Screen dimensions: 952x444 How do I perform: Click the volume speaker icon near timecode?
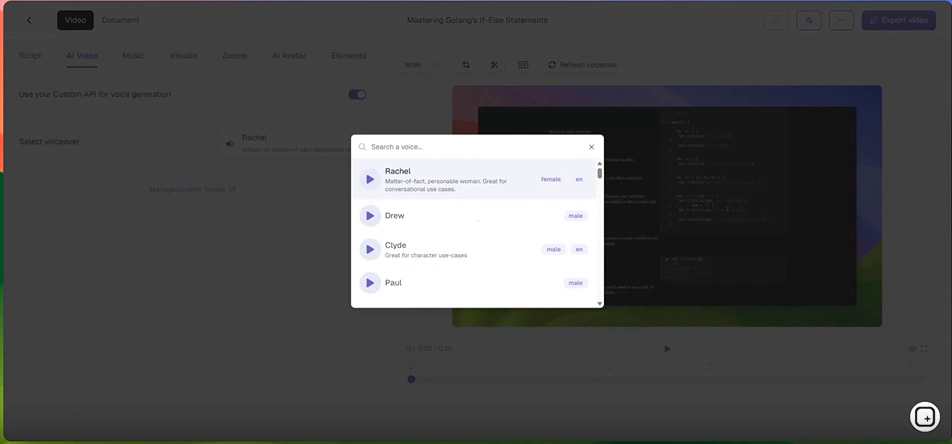pyautogui.click(x=410, y=349)
